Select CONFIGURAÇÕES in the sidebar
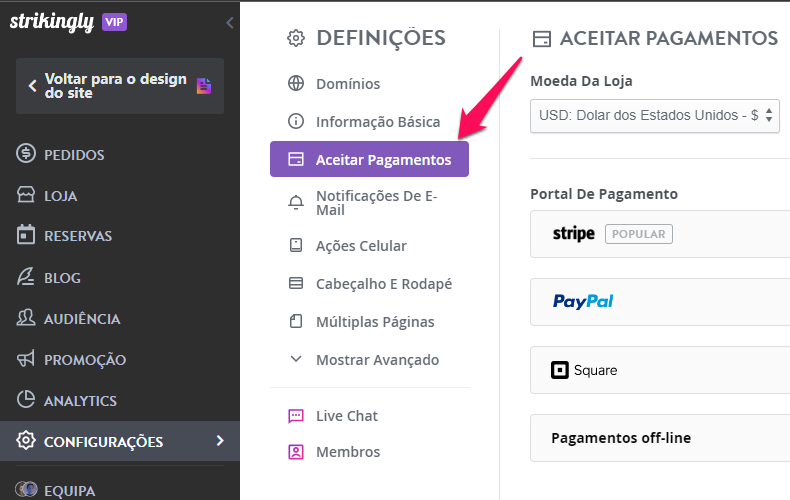This screenshot has width=790, height=500. (x=120, y=441)
